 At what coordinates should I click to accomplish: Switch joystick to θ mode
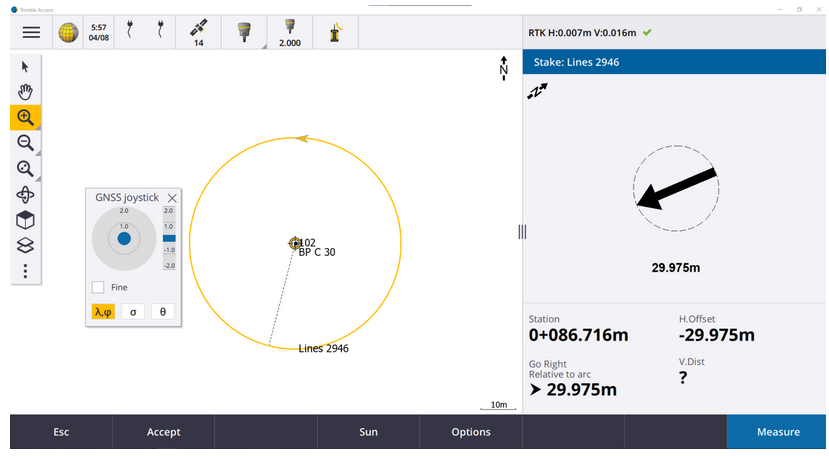click(163, 312)
